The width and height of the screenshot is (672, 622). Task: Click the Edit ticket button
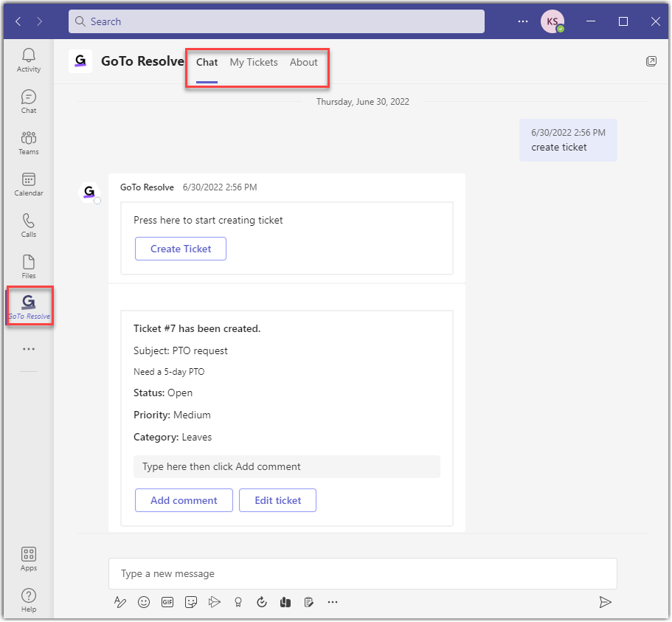tap(277, 500)
